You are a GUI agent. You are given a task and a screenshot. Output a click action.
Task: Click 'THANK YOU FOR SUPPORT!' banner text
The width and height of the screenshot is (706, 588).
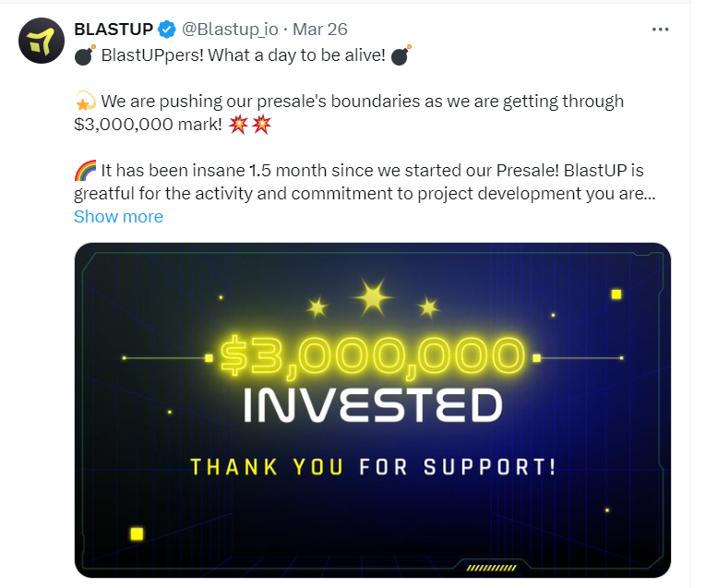pos(373,466)
